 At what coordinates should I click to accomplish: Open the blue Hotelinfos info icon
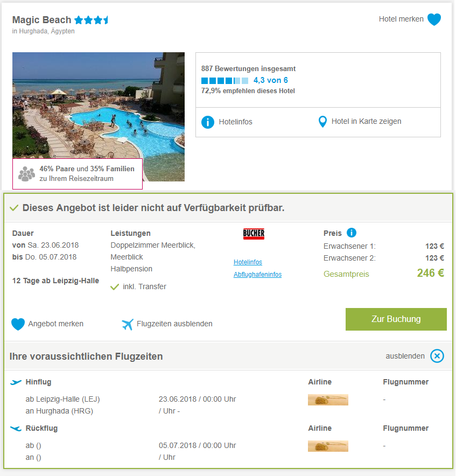208,122
